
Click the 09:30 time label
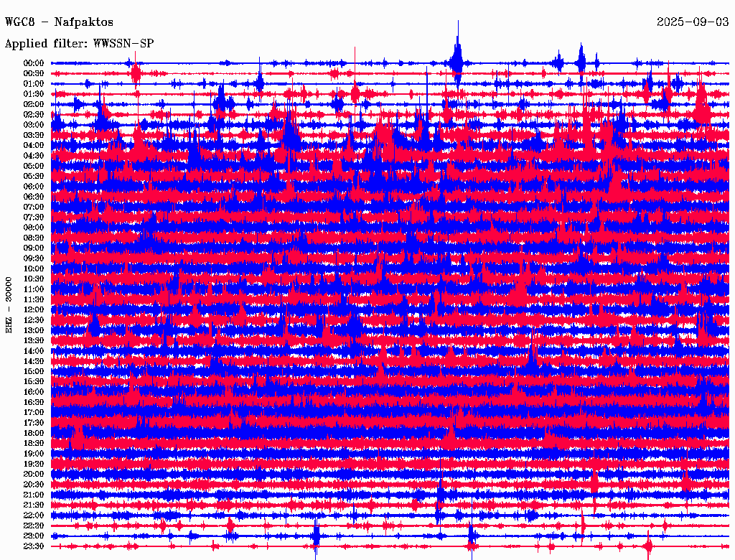[x=34, y=258]
